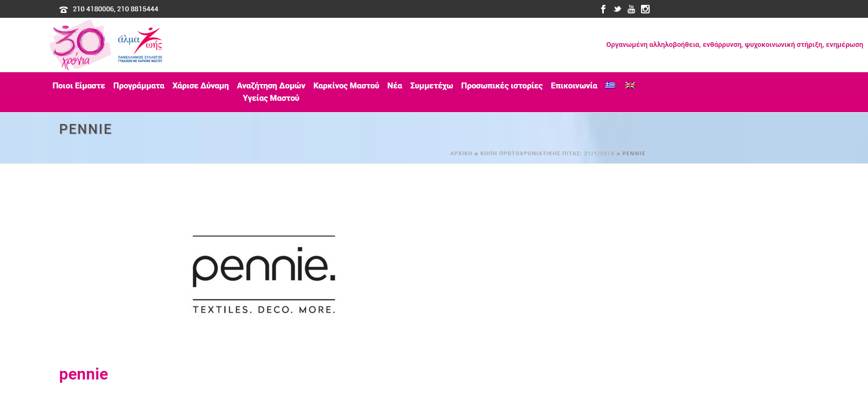Switch language with the UK flag
This screenshot has height=393, width=868.
click(x=630, y=85)
